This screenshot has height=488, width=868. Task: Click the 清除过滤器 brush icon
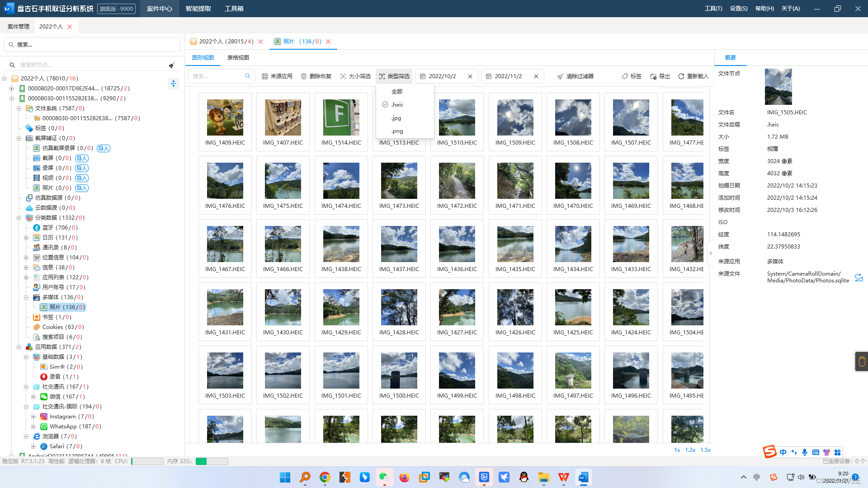pos(561,76)
